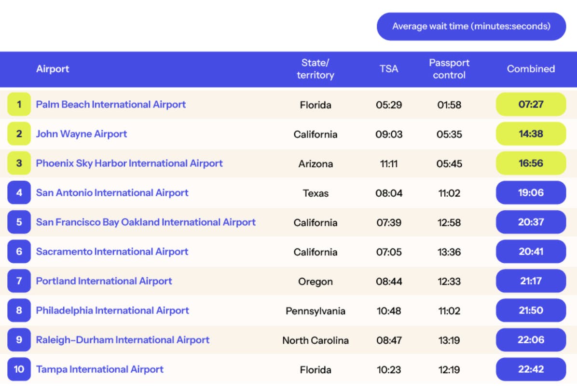
Task: Click the Palm Beach International Airport link
Action: (110, 105)
